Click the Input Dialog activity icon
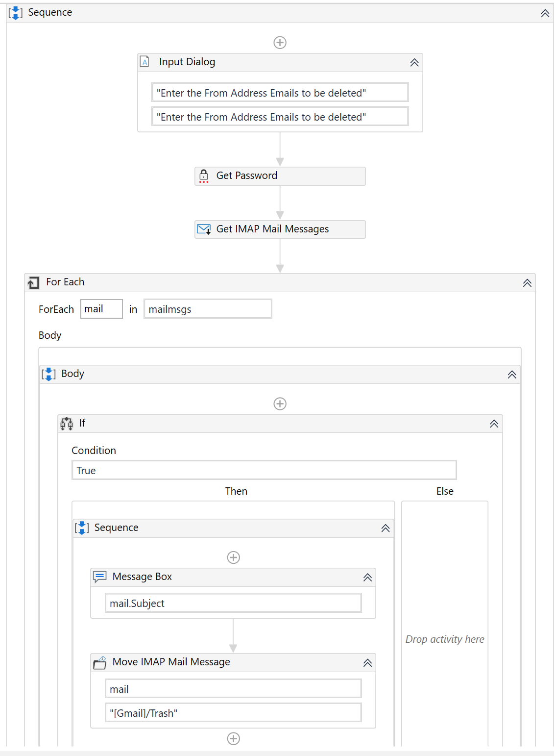Viewport: 554px width, 756px height. (x=145, y=62)
